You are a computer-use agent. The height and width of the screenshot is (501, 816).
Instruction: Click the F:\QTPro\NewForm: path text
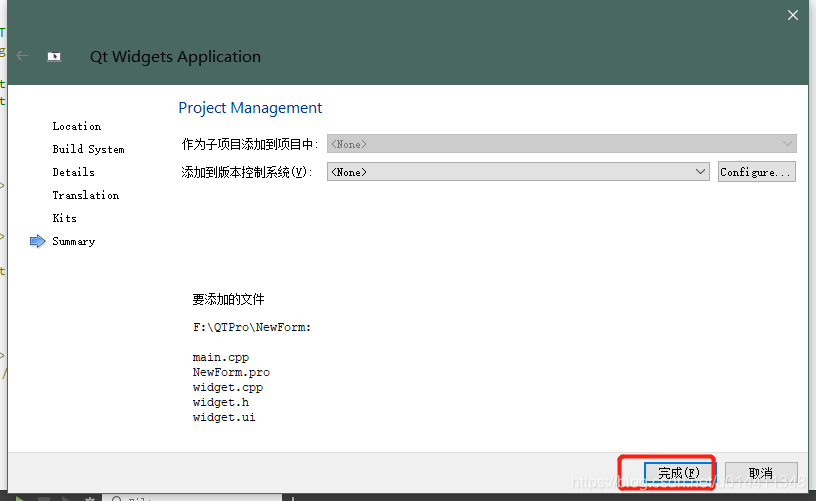[x=252, y=327]
